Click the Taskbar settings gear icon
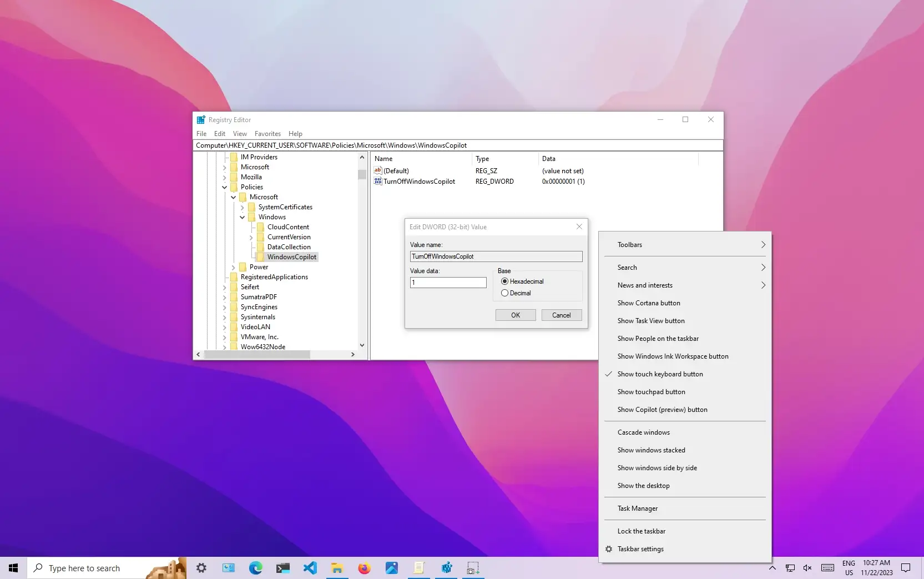The image size is (924, 579). coord(609,549)
